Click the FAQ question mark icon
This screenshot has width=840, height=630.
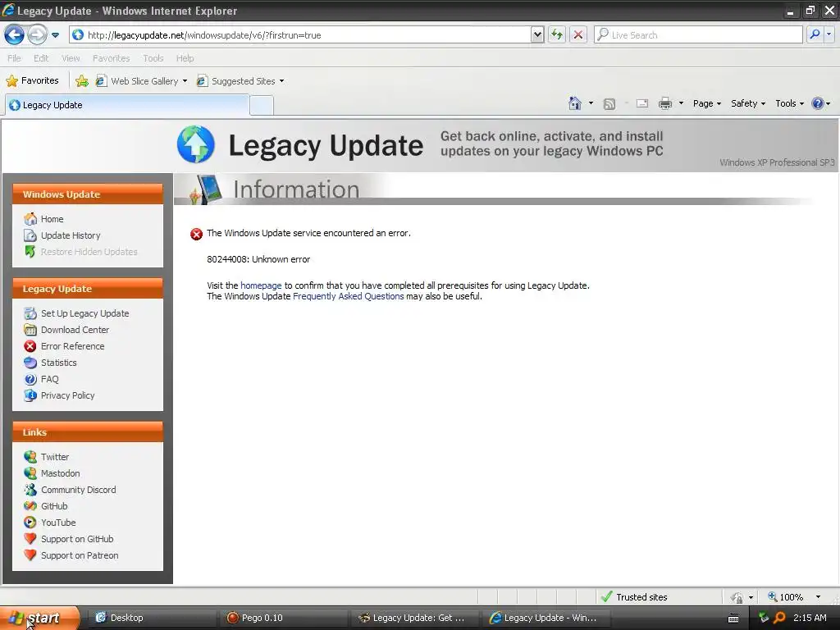(x=30, y=379)
